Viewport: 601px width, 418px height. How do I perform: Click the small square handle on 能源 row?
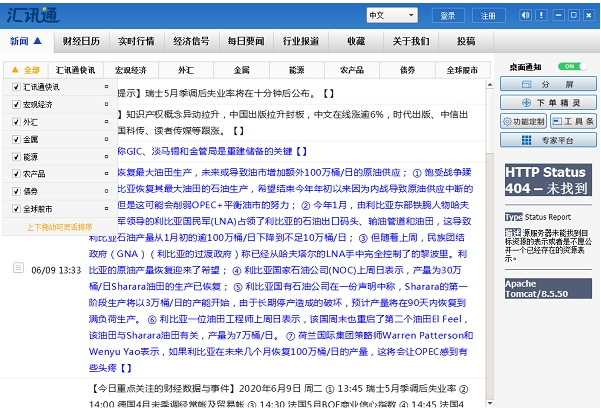click(107, 156)
